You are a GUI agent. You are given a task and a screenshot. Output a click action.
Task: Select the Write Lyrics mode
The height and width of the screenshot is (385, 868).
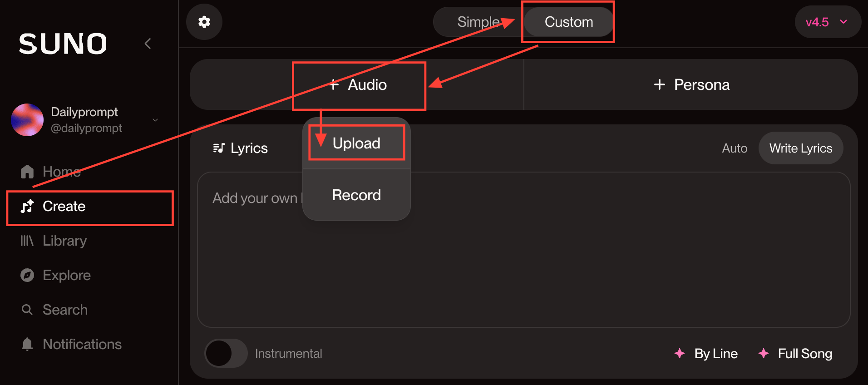[801, 148]
